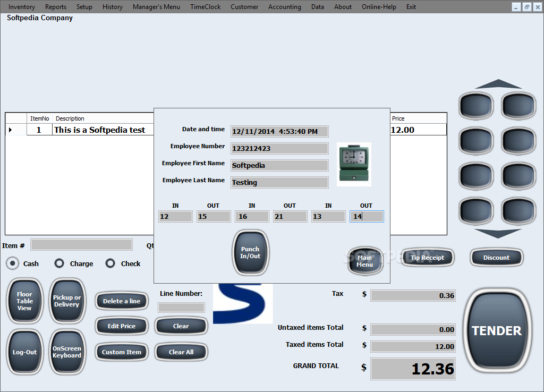Click the ItemNo column header
This screenshot has height=392, width=544.
click(x=39, y=118)
